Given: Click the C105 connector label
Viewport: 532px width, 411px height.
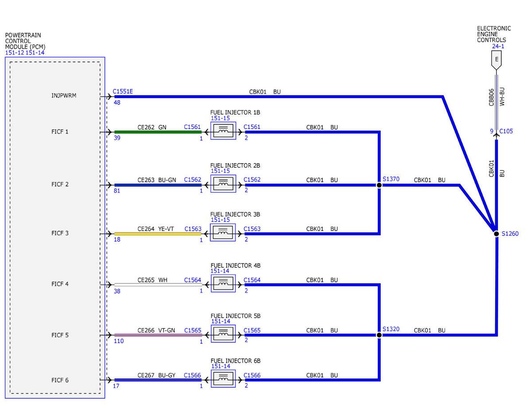Looking at the screenshot, I should [506, 131].
